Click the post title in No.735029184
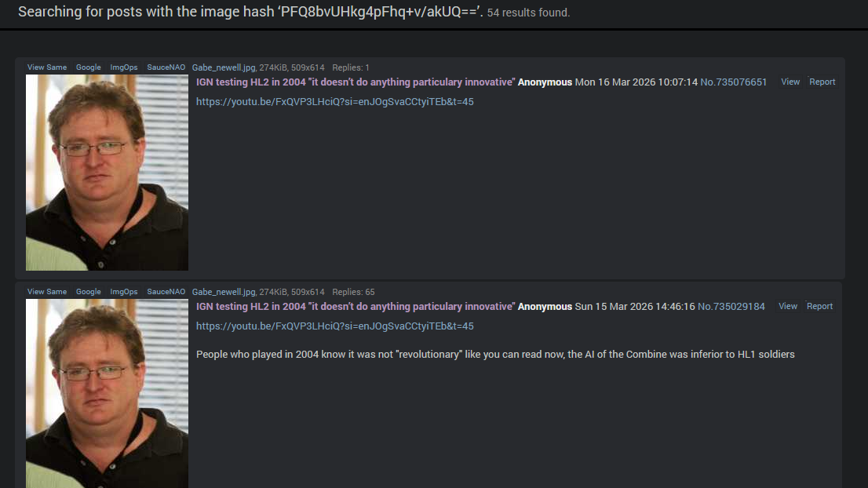 (x=356, y=307)
